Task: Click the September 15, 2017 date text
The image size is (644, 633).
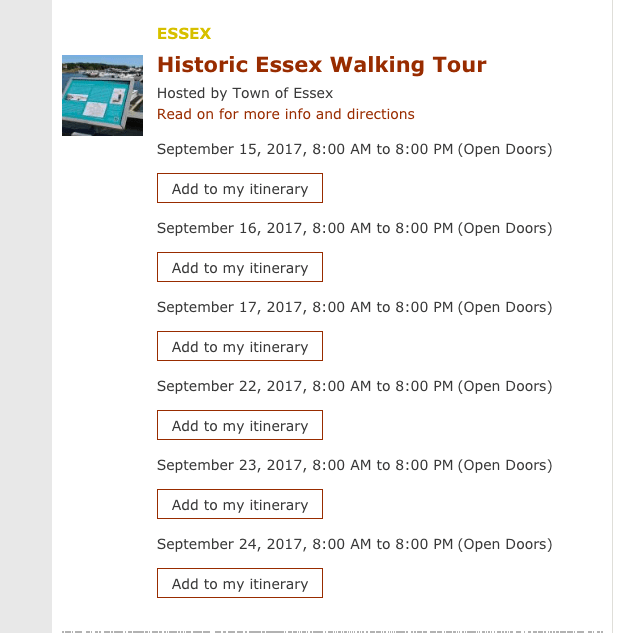Action: point(230,150)
